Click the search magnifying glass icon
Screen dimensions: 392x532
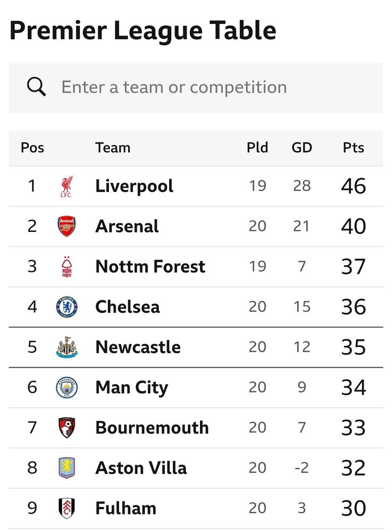[x=36, y=87]
